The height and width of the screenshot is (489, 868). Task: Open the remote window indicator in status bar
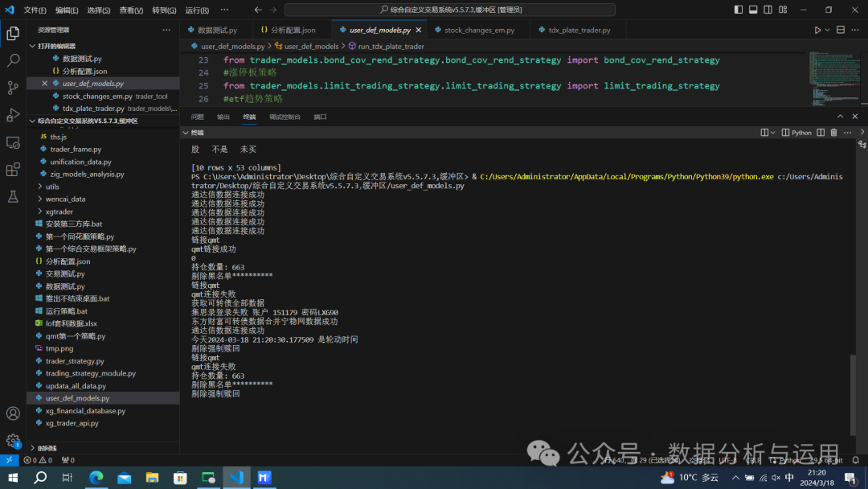[x=10, y=460]
